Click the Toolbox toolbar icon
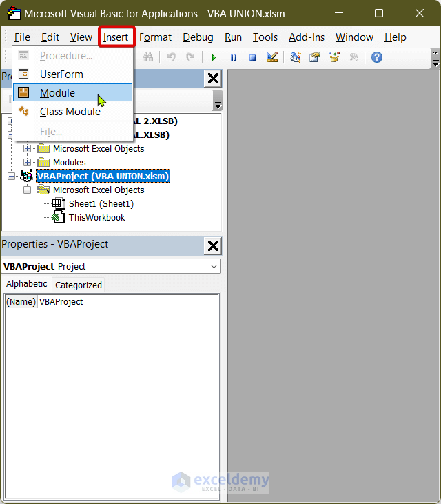Image resolution: width=441 pixels, height=504 pixels. pos(353,57)
